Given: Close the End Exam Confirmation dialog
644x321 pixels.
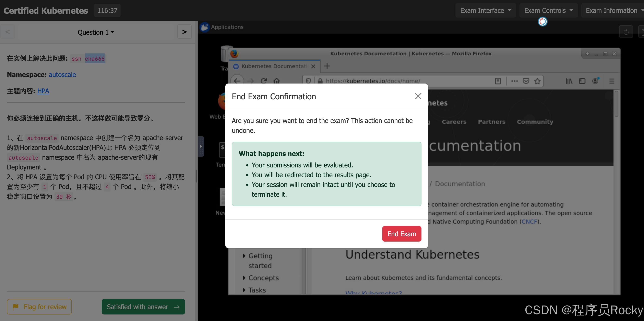Looking at the screenshot, I should pos(418,96).
